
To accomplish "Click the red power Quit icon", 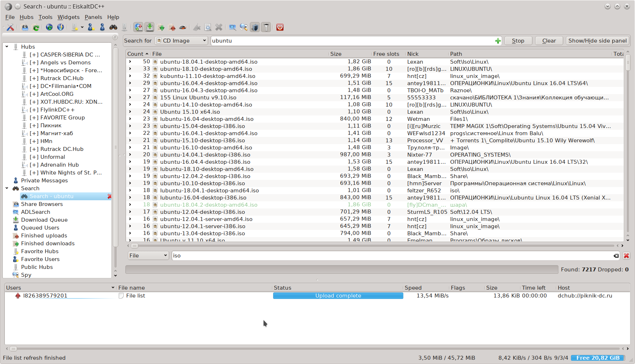I will (280, 27).
